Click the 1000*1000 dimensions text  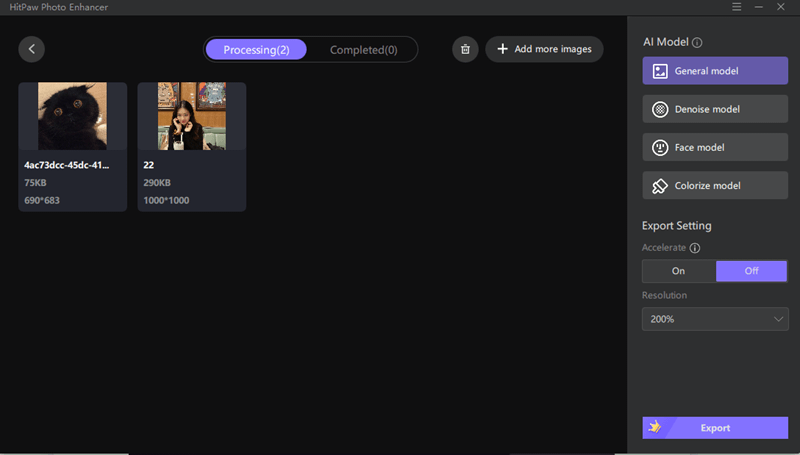click(166, 200)
